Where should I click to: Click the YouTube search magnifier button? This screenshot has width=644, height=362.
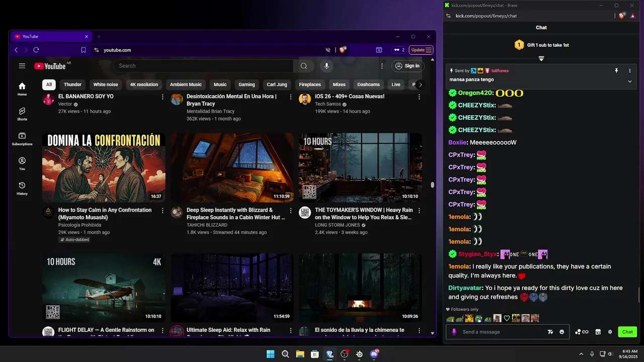(304, 66)
